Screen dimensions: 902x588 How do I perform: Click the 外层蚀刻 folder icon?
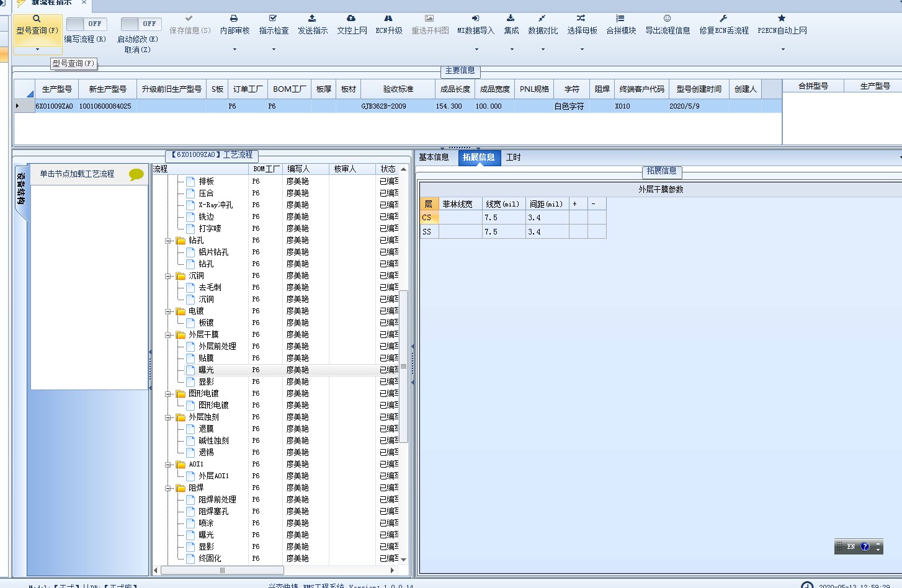(x=181, y=417)
